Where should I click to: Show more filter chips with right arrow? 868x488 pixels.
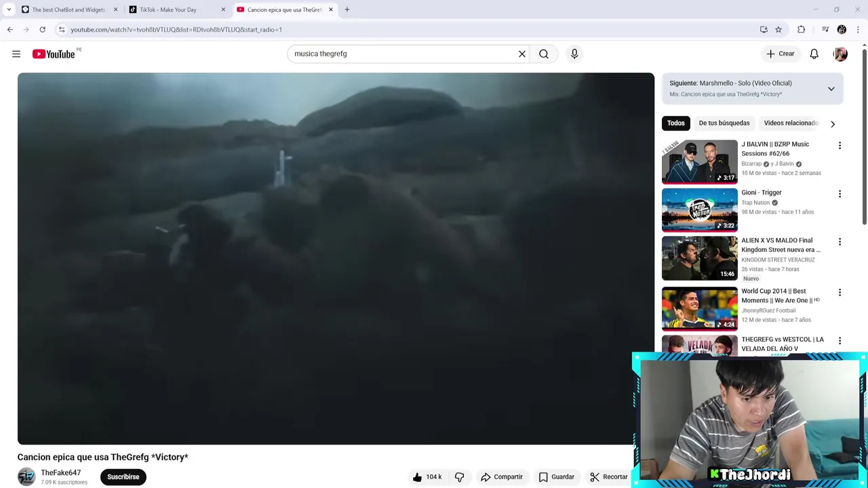(x=833, y=123)
